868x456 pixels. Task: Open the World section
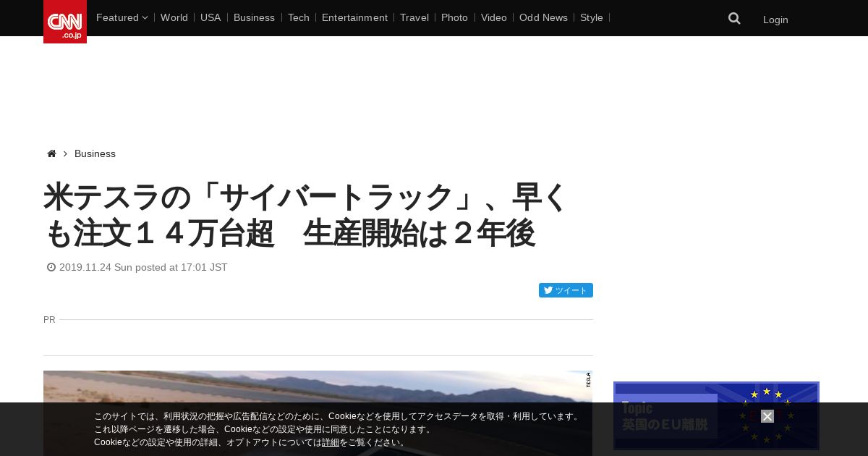[x=174, y=17]
